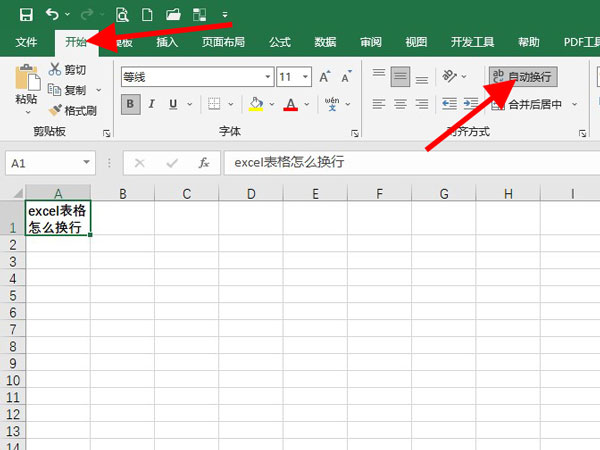The width and height of the screenshot is (600, 450).
Task: Click the Cut (剪切) scissors icon
Action: pyautogui.click(x=55, y=70)
